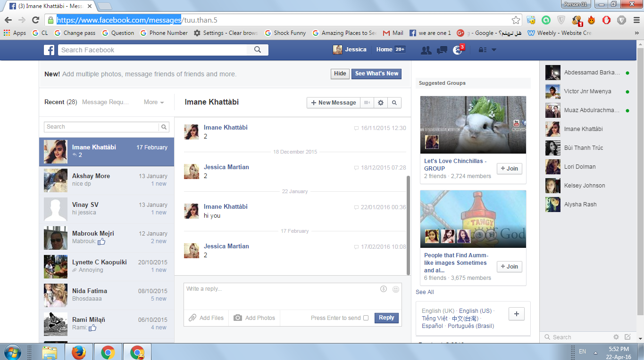Open Windows Start menu
644x360 pixels.
pyautogui.click(x=12, y=352)
